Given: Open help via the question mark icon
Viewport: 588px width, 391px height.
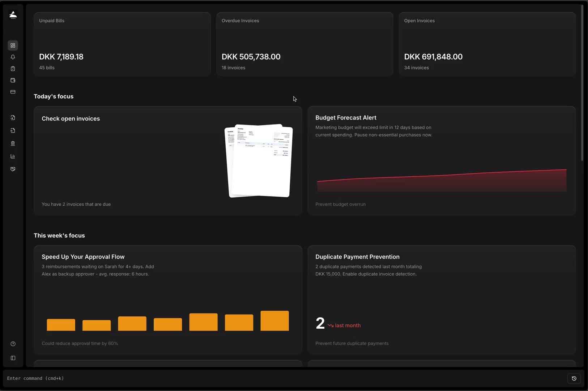Looking at the screenshot, I should coord(13,344).
